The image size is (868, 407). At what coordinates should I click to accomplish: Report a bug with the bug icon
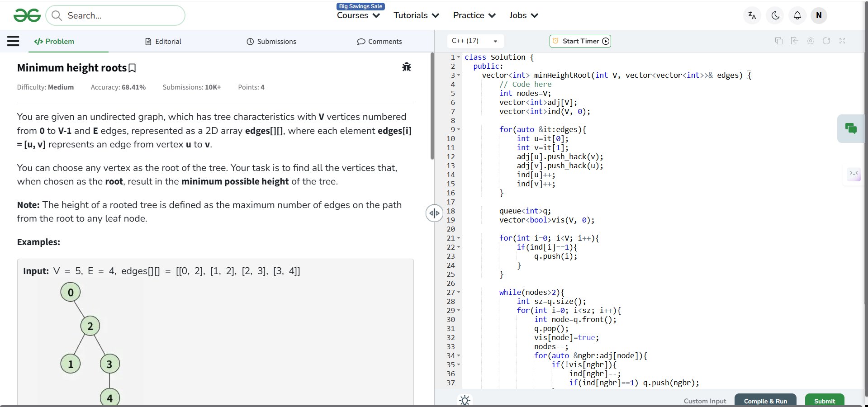point(406,67)
